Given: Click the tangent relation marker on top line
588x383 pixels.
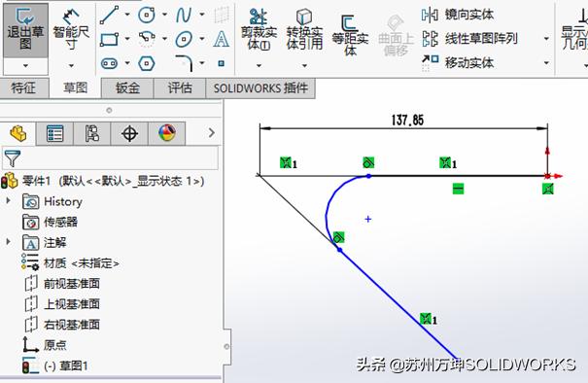Looking at the screenshot, I should click(368, 162).
